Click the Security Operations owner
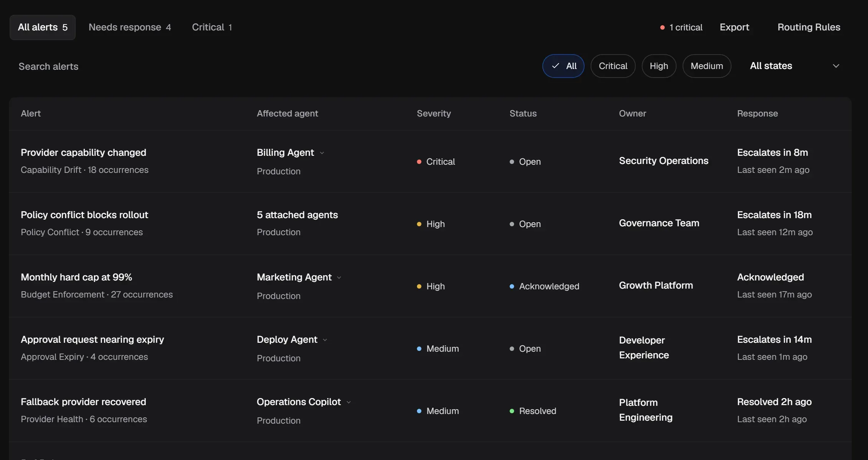Screen dimensions: 868x460 [664, 161]
